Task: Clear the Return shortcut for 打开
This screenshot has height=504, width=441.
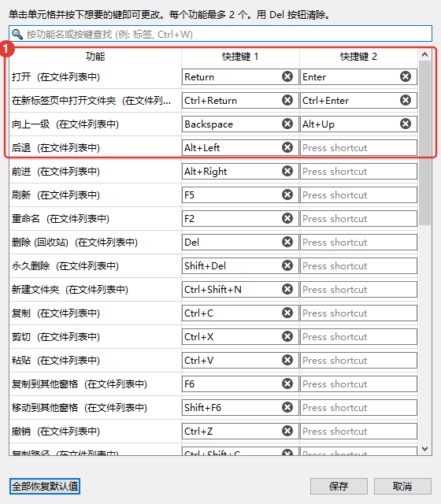Action: click(x=287, y=76)
